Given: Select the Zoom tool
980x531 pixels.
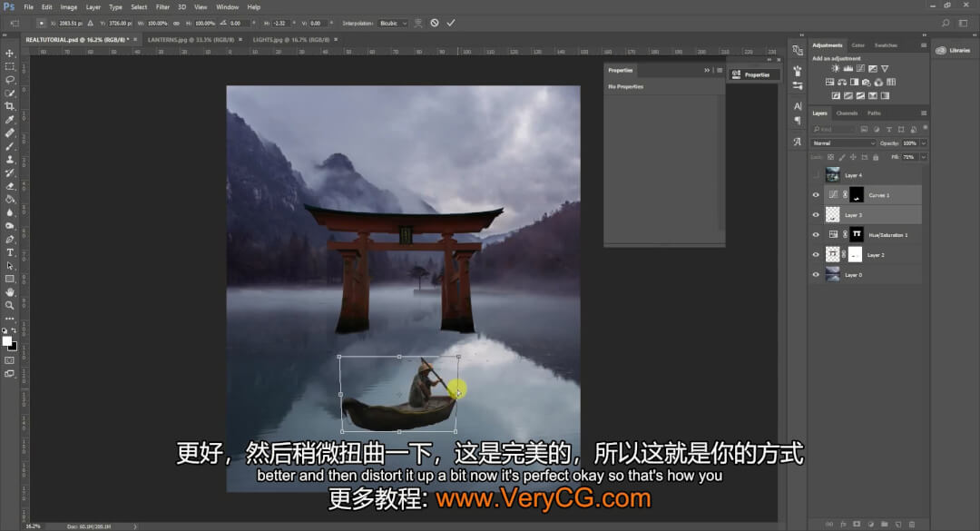Looking at the screenshot, I should coord(9,305).
